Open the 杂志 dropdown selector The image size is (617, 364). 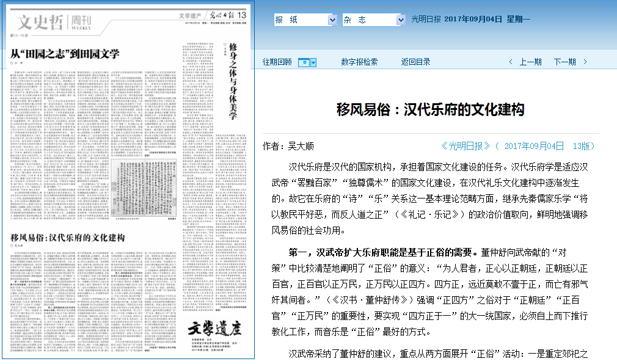pos(374,20)
